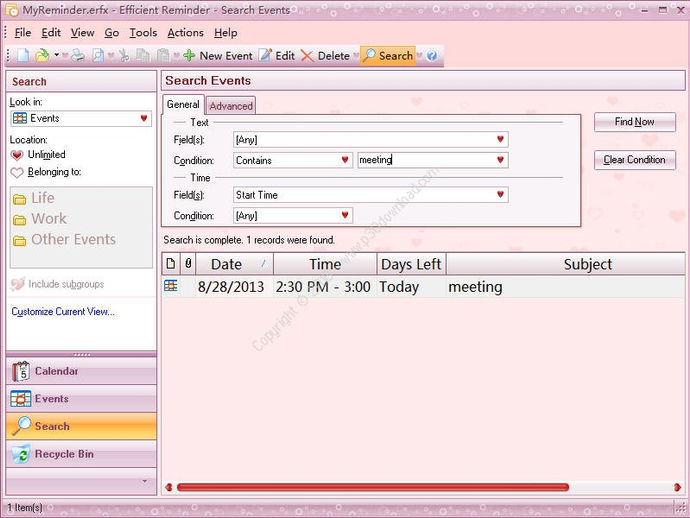The image size is (690, 518).
Task: Click the red horizontal scrollbar thumb
Action: click(x=373, y=487)
